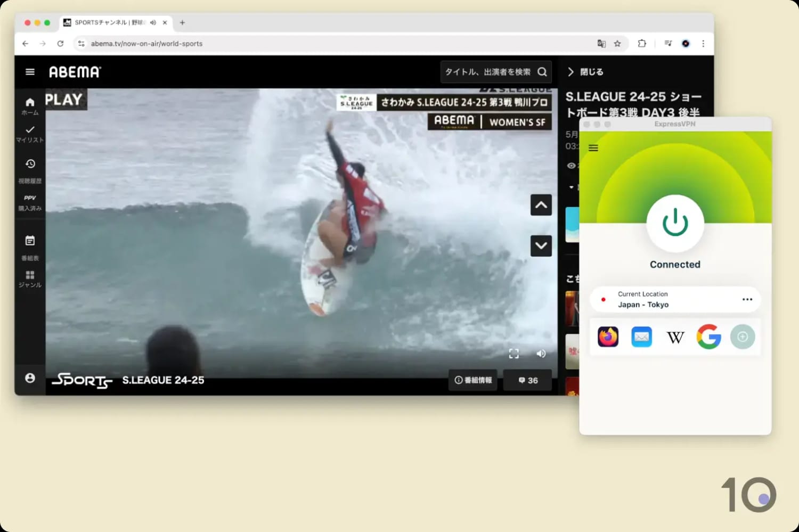Screen dimensions: 799x532
Task: Close the side panel (閉じる)
Action: tap(585, 72)
